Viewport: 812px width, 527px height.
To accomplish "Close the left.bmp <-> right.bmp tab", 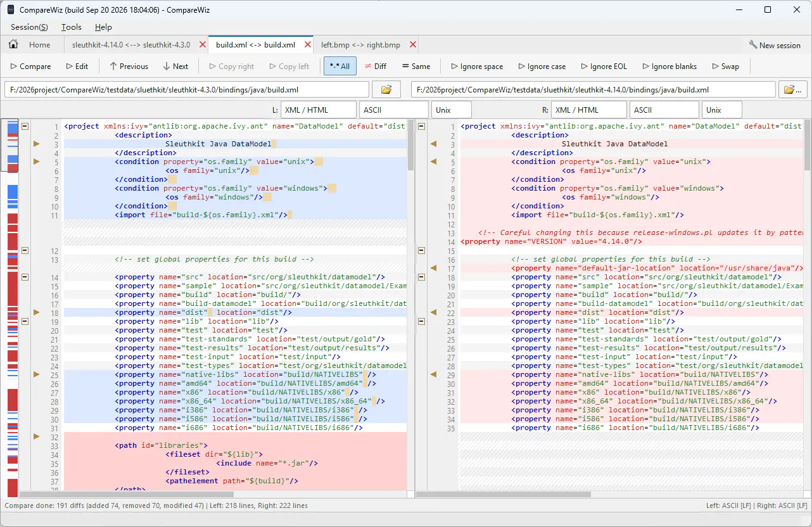I will click(x=413, y=45).
